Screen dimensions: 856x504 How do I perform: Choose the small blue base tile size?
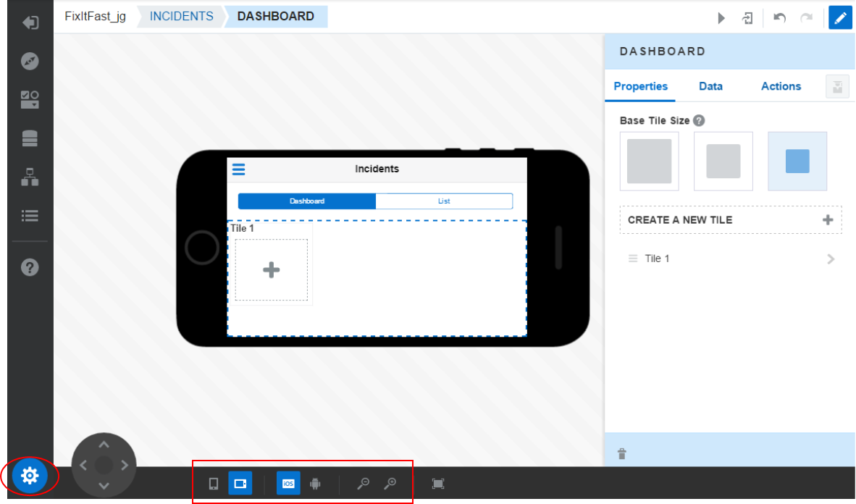coord(797,161)
